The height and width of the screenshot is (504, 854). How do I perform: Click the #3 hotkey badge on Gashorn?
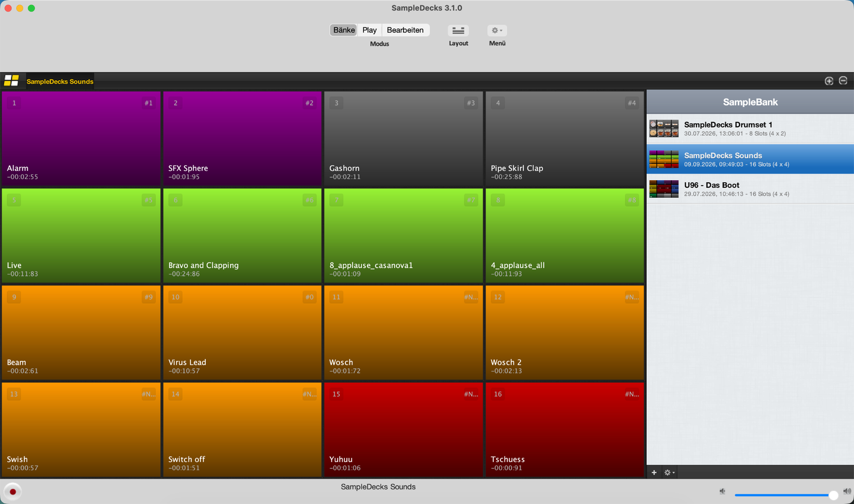[471, 103]
